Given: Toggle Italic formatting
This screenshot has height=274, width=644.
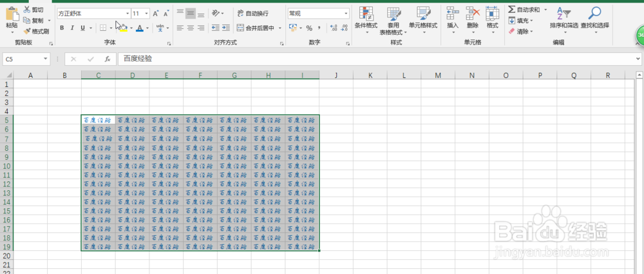Looking at the screenshot, I should [72, 28].
